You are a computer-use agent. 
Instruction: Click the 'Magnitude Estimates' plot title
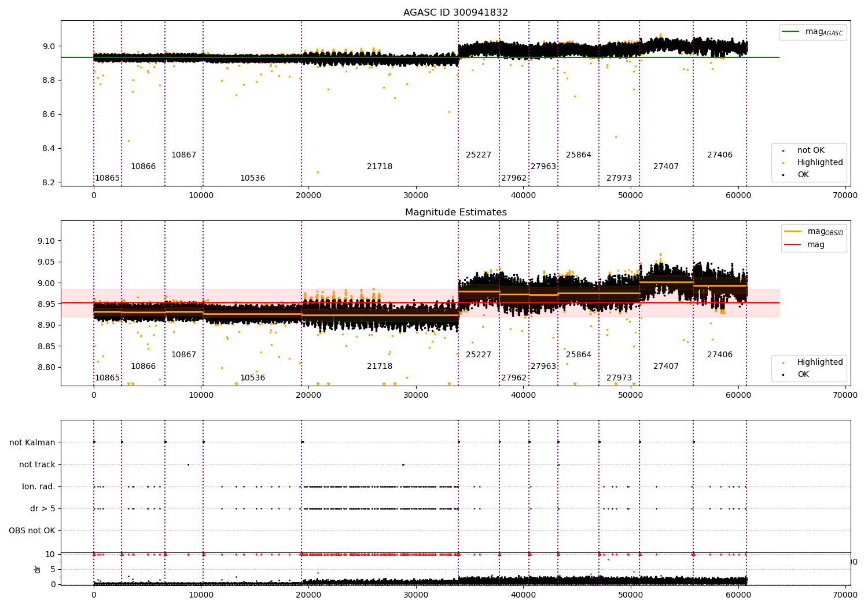click(455, 213)
